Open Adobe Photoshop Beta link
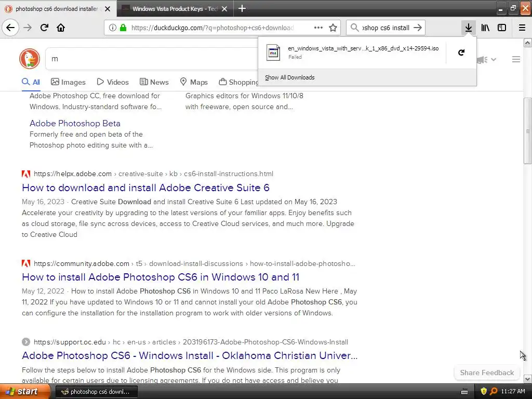 75,123
